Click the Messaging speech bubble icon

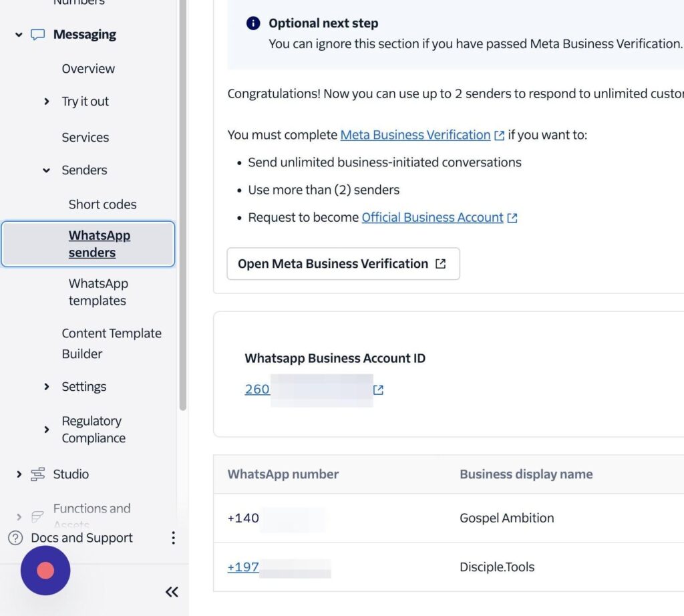38,35
